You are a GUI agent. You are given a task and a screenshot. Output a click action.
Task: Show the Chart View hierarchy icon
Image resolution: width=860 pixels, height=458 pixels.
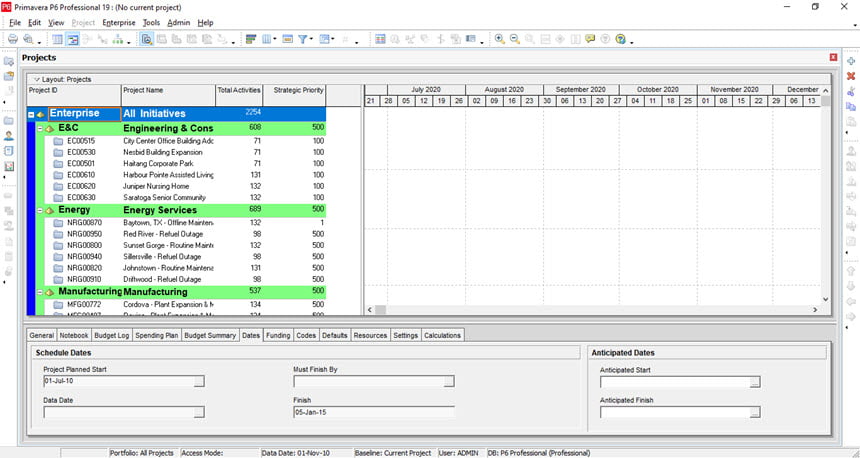(117, 39)
